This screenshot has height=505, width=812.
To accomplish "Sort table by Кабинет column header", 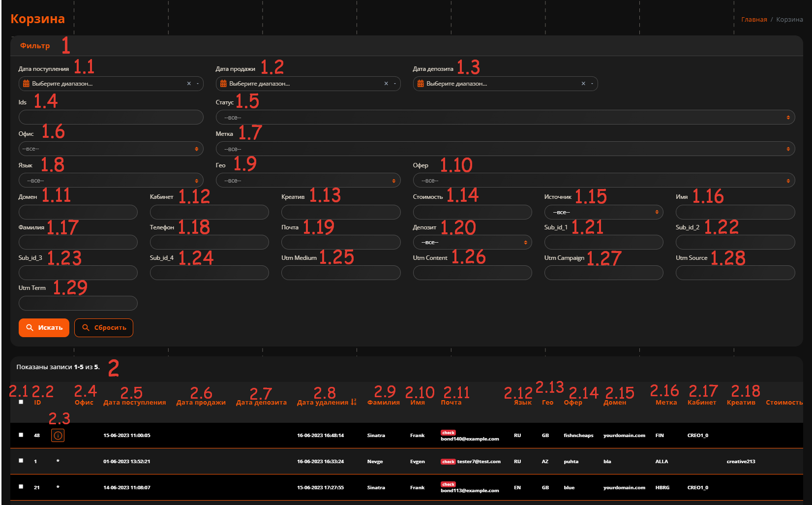I will (702, 403).
